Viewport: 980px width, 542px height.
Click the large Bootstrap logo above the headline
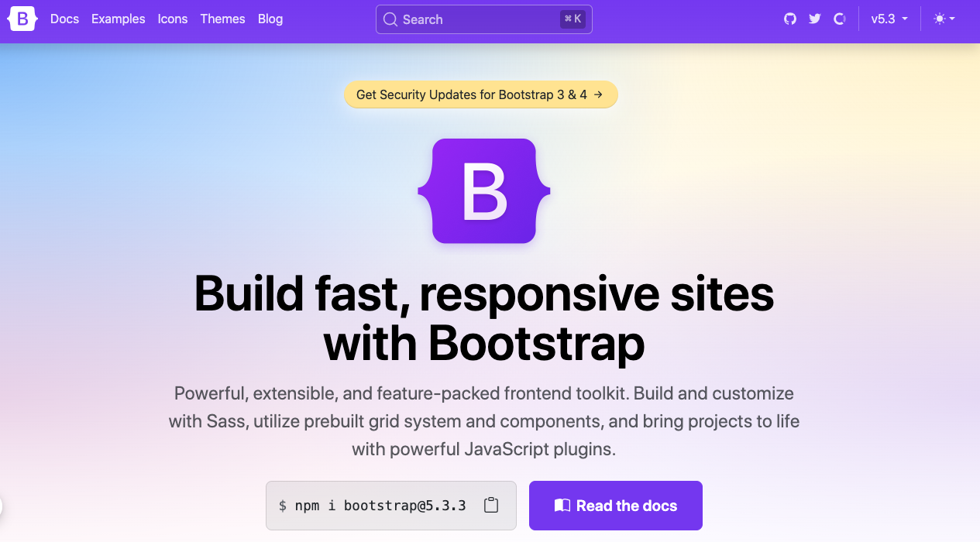point(483,190)
